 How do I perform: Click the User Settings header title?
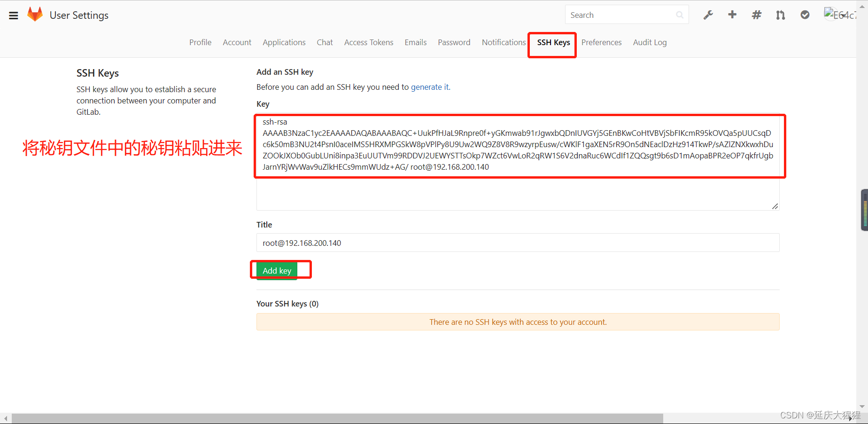click(79, 15)
